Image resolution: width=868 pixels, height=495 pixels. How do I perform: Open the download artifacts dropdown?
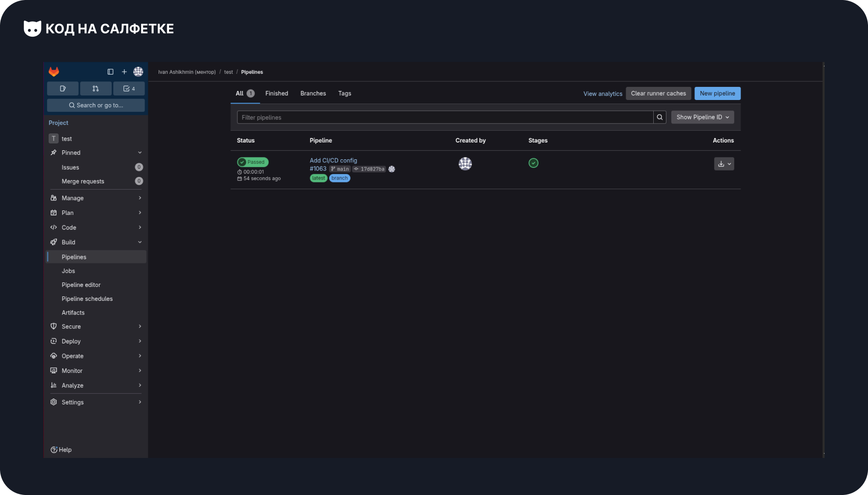[724, 164]
